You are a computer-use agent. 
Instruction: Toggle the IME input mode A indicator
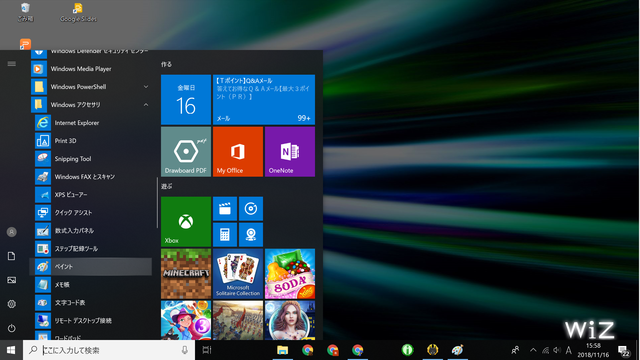tap(569, 350)
